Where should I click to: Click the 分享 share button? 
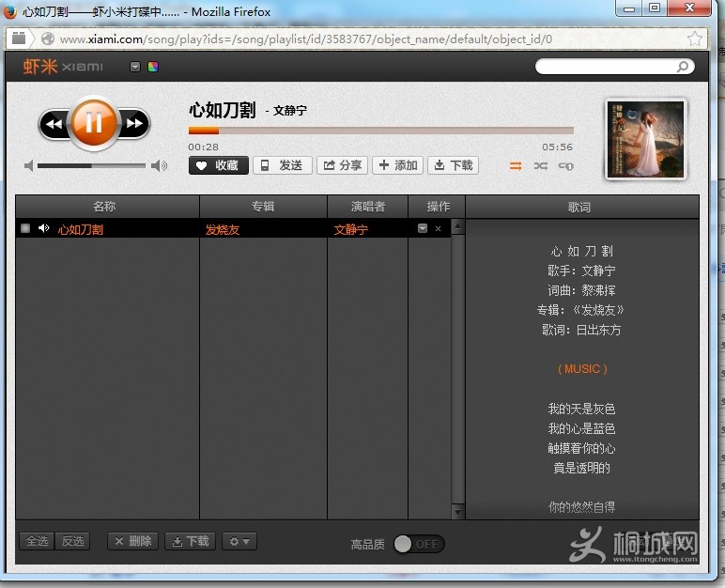342,165
